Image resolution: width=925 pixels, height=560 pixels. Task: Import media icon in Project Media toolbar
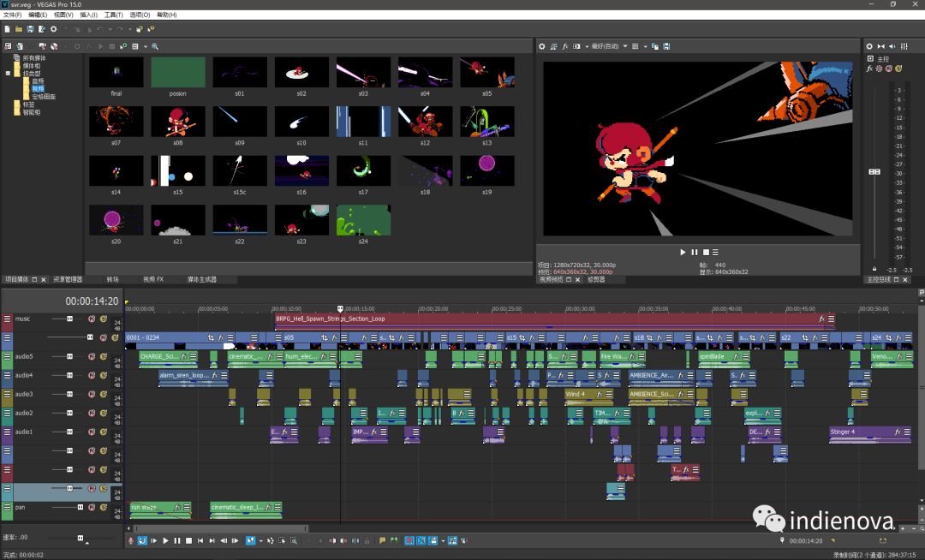click(x=20, y=46)
